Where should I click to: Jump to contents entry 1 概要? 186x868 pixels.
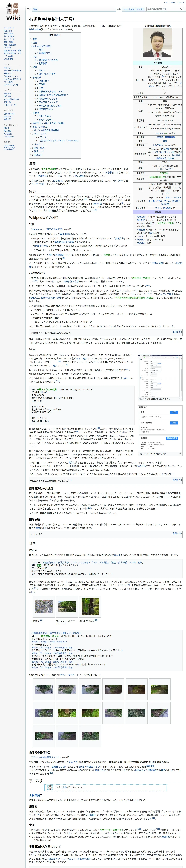(x=34, y=39)
